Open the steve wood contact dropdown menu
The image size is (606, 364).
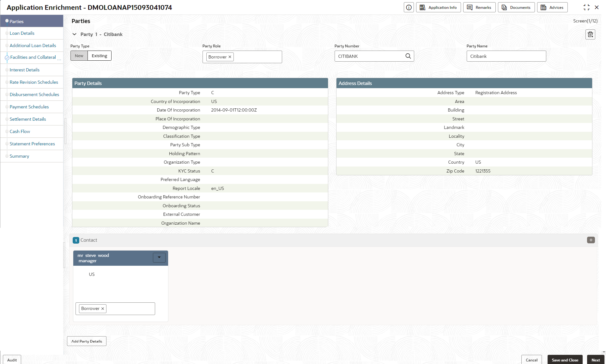point(159,258)
